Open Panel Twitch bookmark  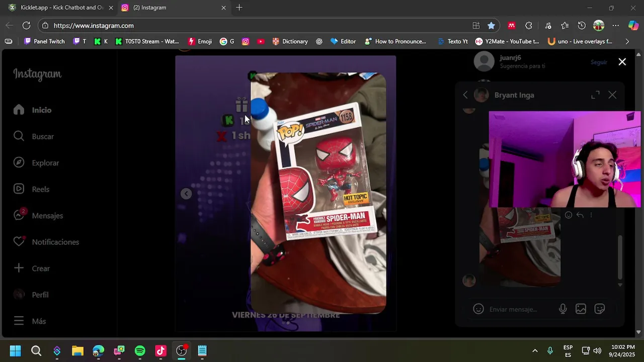(44, 41)
